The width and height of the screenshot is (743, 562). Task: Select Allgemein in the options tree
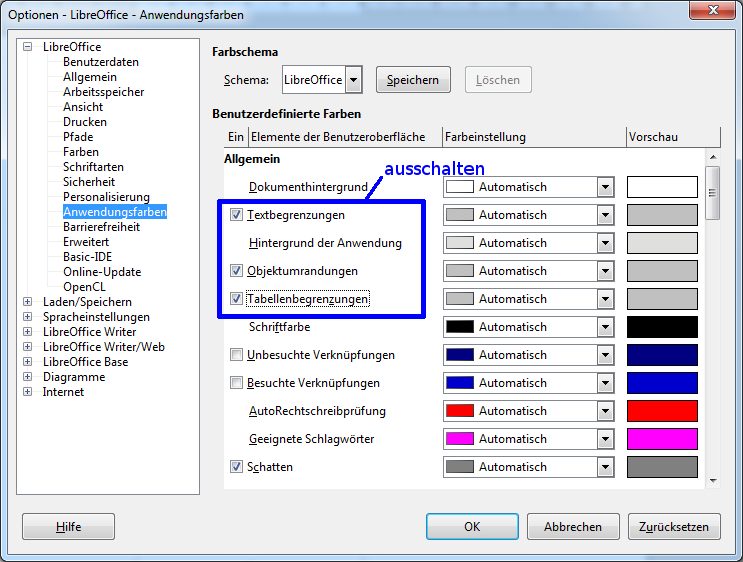point(90,77)
